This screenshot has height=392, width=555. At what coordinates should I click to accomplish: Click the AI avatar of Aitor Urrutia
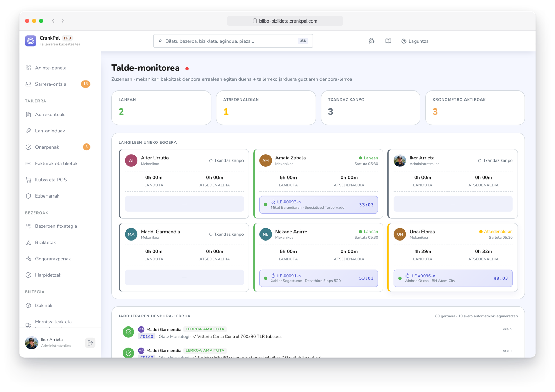pyautogui.click(x=131, y=160)
